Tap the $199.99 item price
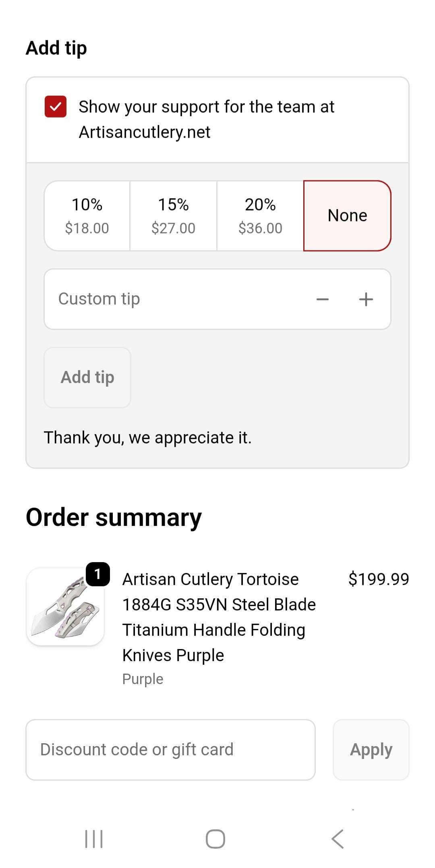 [378, 579]
